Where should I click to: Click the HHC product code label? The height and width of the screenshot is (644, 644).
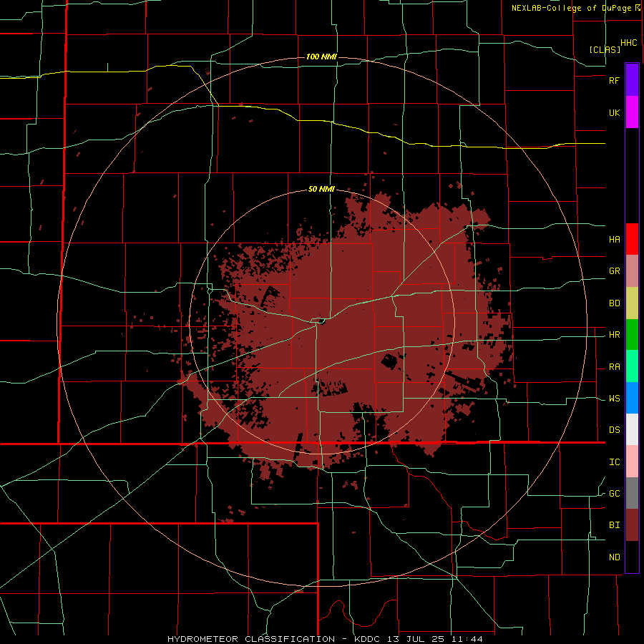point(629,43)
